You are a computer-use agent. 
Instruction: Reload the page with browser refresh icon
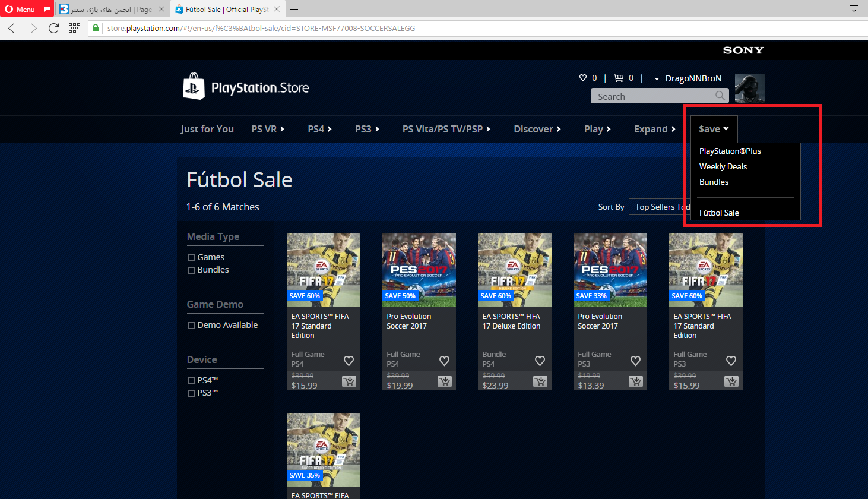[53, 28]
